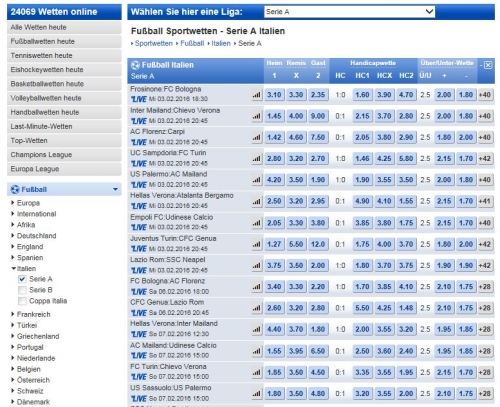Open statistics icon for AC Mailand:Udinese Calcio
The width and height of the screenshot is (500, 407).
(257, 351)
